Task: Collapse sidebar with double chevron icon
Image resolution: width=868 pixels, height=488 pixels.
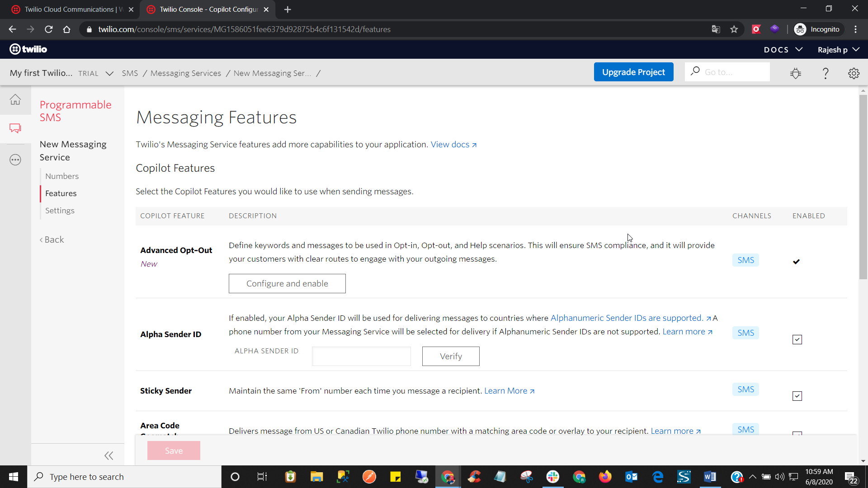Action: coord(108,455)
